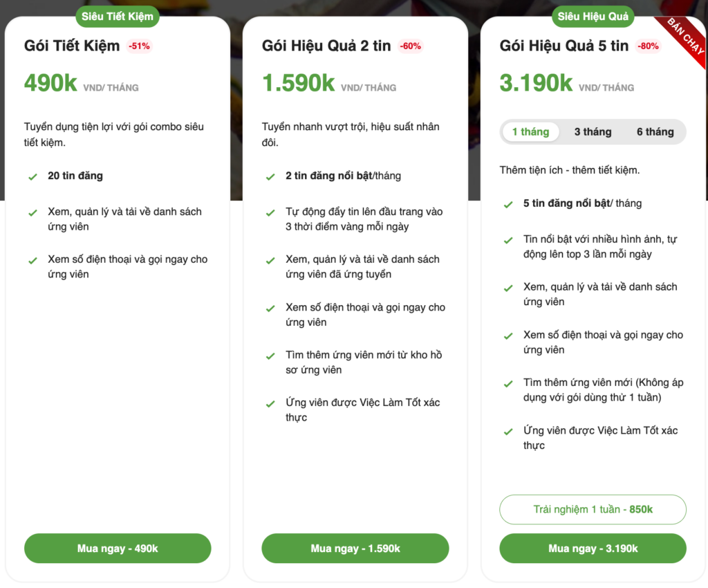The image size is (708, 588).
Task: Buy the 3.190k package now
Action: click(593, 549)
